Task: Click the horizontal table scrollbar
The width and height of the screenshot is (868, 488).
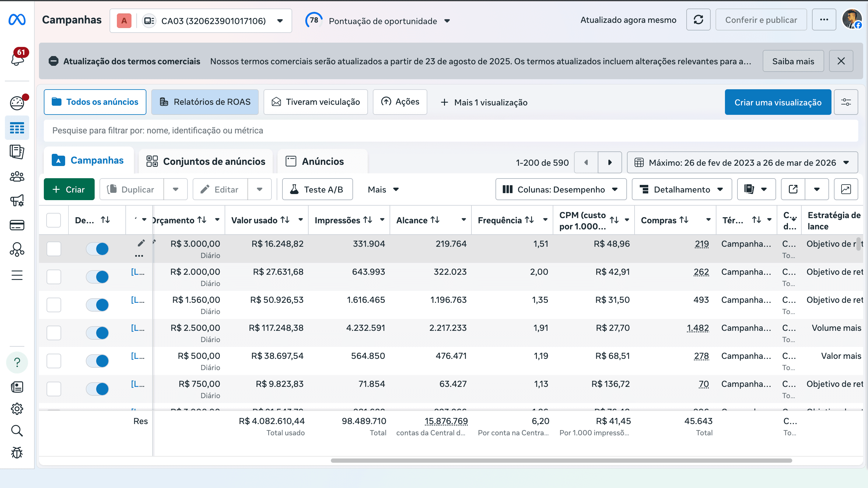Action: (561, 460)
